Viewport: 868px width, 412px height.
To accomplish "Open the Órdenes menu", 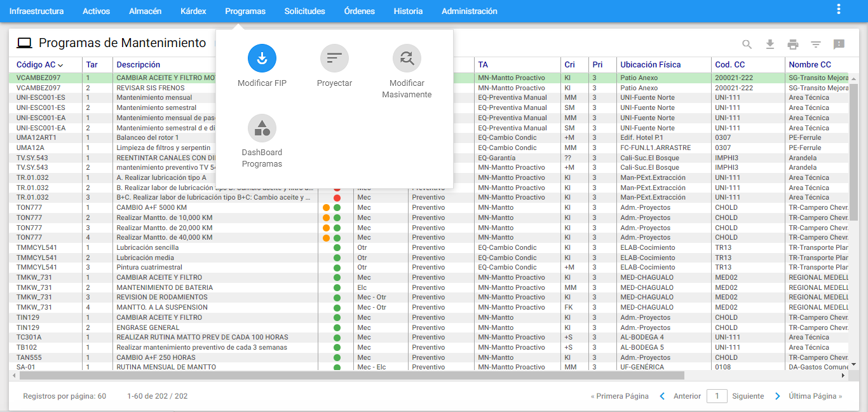I will (360, 11).
